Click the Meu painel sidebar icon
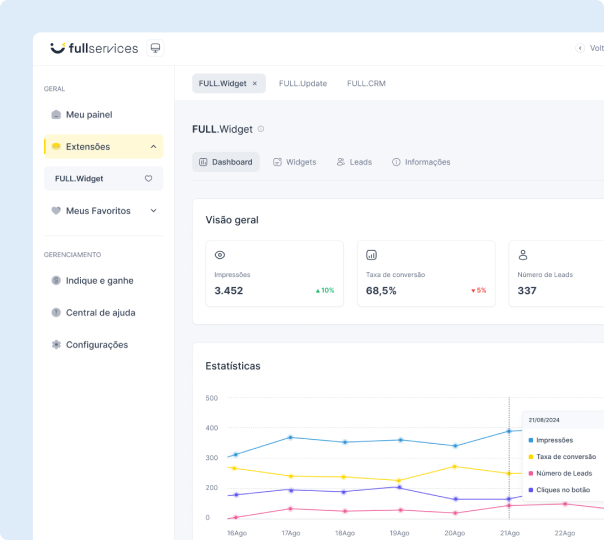Image resolution: width=604 pixels, height=540 pixels. click(x=56, y=115)
